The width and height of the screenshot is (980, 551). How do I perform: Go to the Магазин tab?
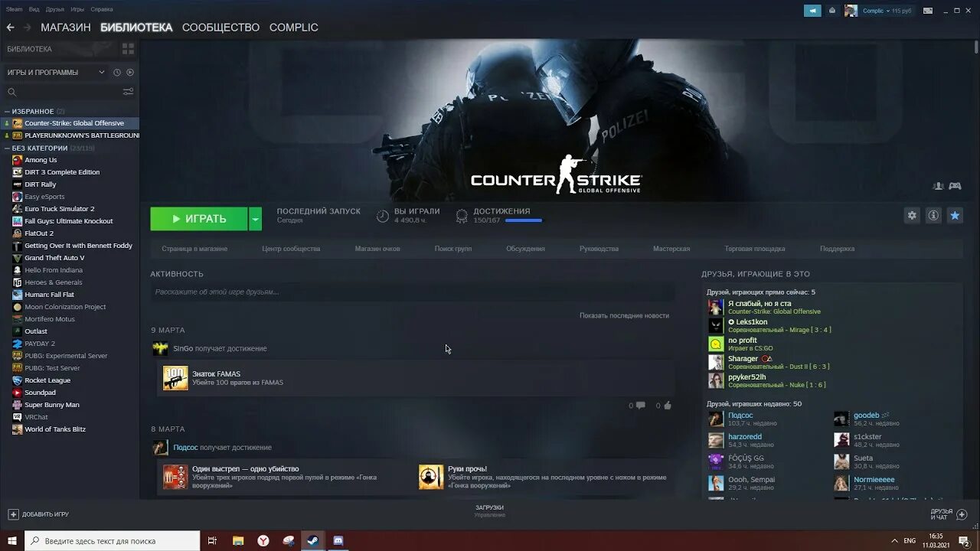click(66, 28)
